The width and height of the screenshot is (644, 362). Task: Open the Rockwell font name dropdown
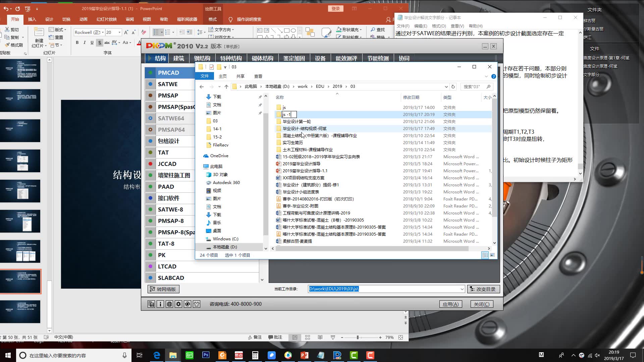tap(103, 32)
